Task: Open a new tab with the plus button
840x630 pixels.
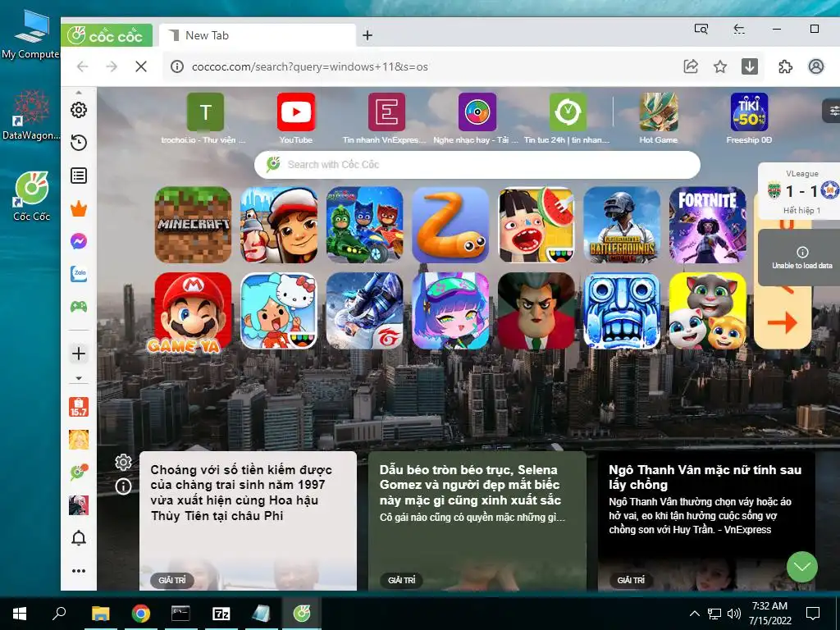Action: tap(367, 35)
